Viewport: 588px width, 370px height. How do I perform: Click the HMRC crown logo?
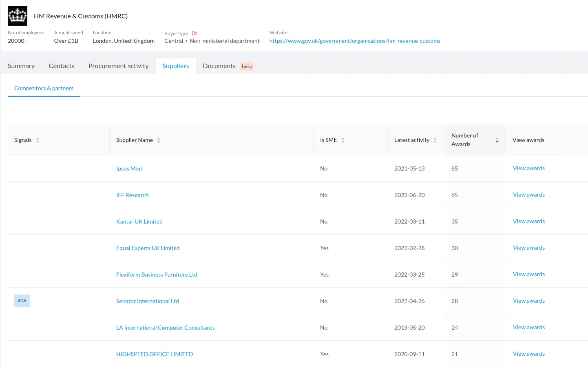click(x=18, y=16)
